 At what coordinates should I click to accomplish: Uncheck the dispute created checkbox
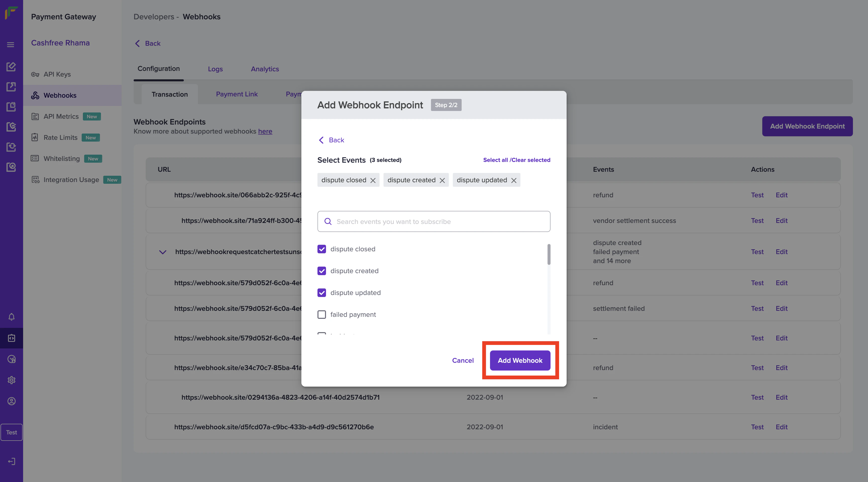click(x=321, y=271)
